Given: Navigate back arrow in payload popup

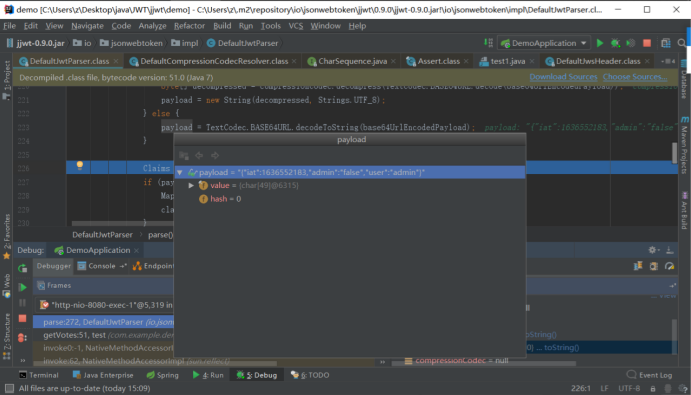Looking at the screenshot, I should click(199, 155).
